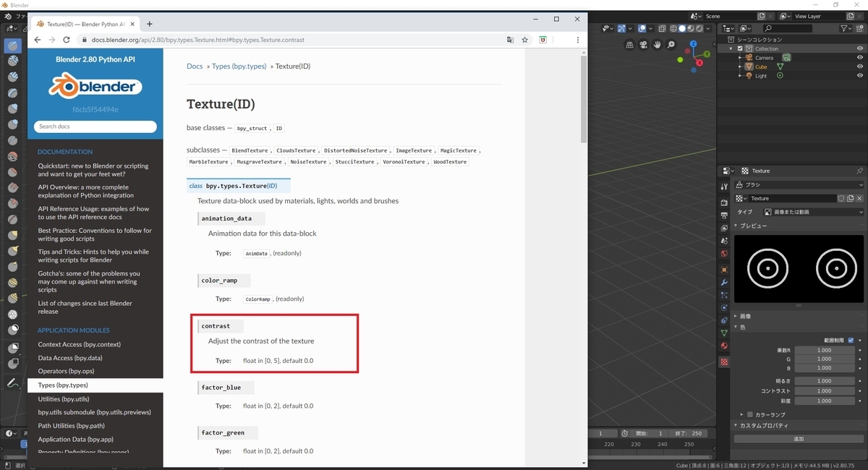Screen dimensions: 868x470
Task: Toggle viewport overlays button
Action: (x=642, y=28)
